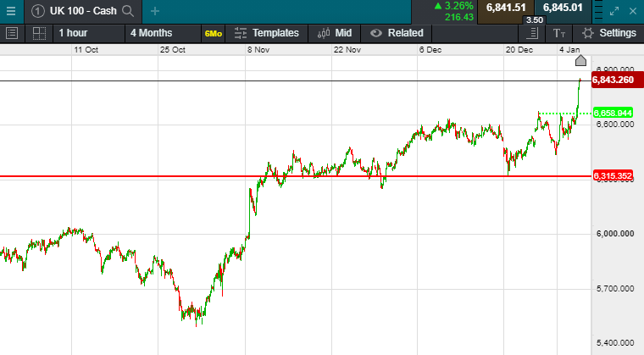
Task: Open the news list panel icon
Action: pyautogui.click(x=12, y=33)
